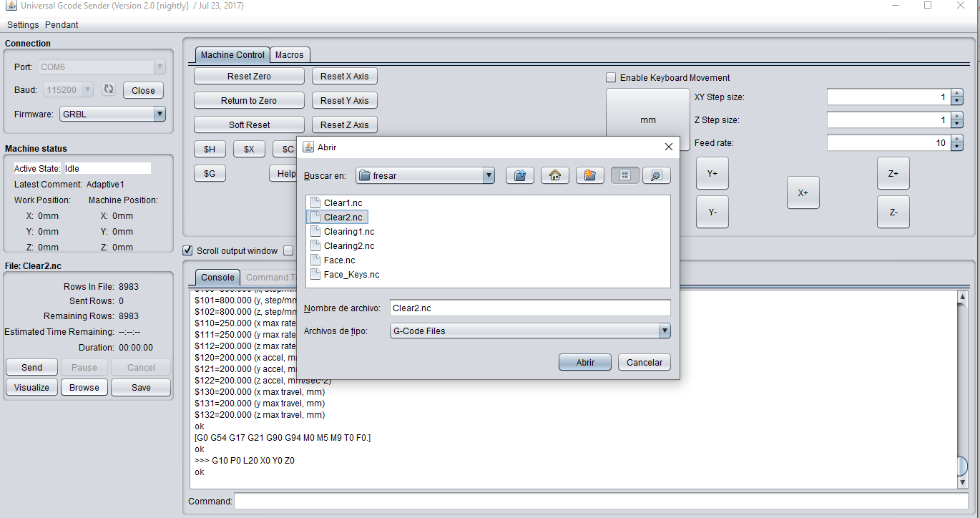Screen dimensions: 980x518
Task: Click Cancelar button in dialog
Action: point(645,362)
